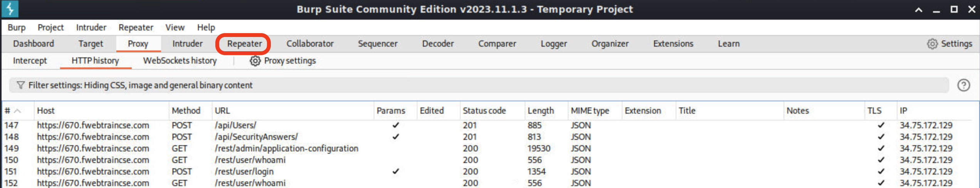Switch to the Target tab
Image resolution: width=980 pixels, height=188 pixels.
click(x=91, y=44)
